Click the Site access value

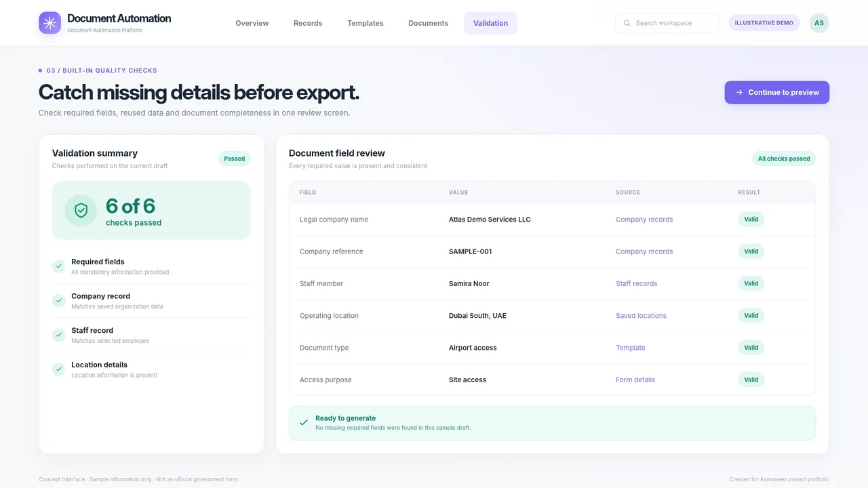tap(468, 380)
